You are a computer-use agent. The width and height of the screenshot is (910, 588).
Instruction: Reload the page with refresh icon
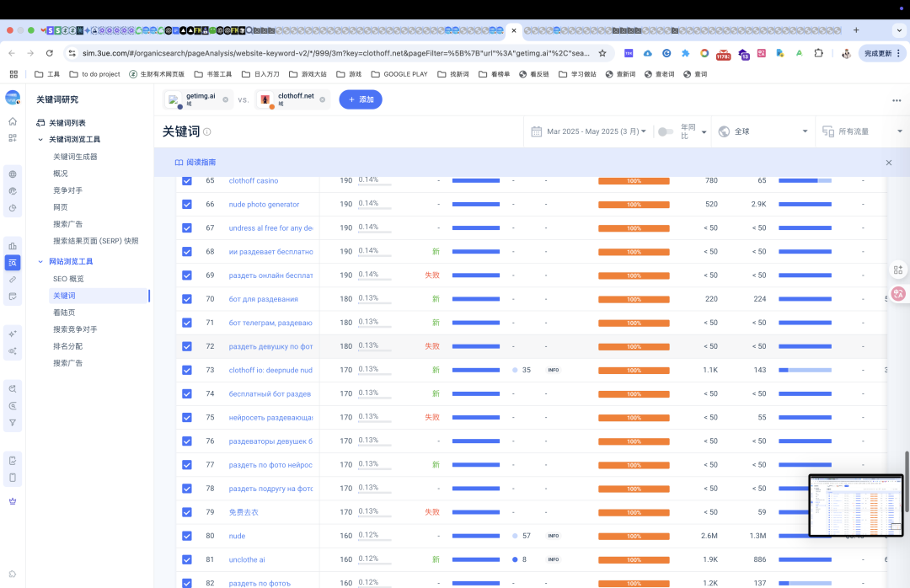[x=50, y=53]
